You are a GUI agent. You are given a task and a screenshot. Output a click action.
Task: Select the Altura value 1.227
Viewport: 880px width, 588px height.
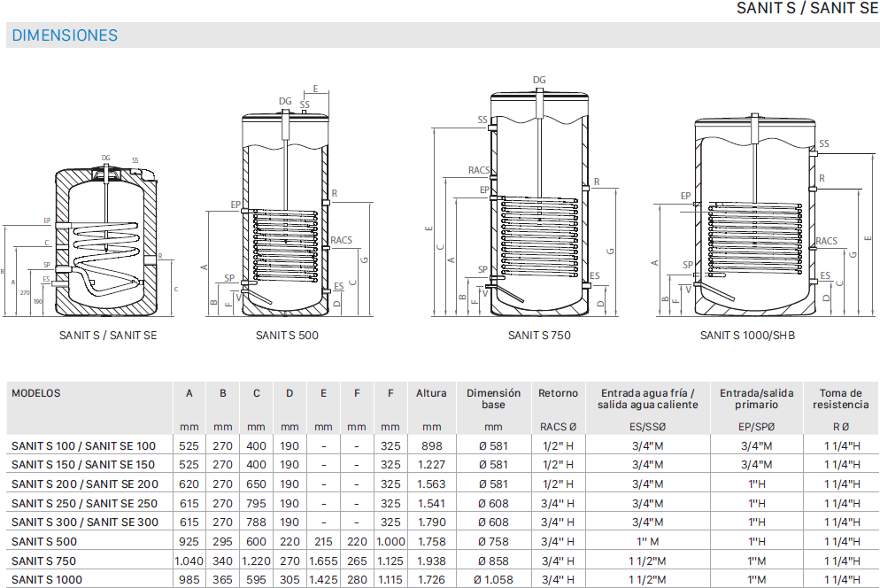point(431,465)
